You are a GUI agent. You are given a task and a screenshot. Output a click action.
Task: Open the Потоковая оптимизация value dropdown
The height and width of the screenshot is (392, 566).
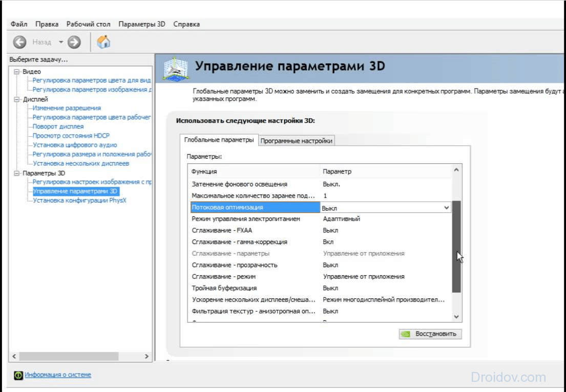446,208
